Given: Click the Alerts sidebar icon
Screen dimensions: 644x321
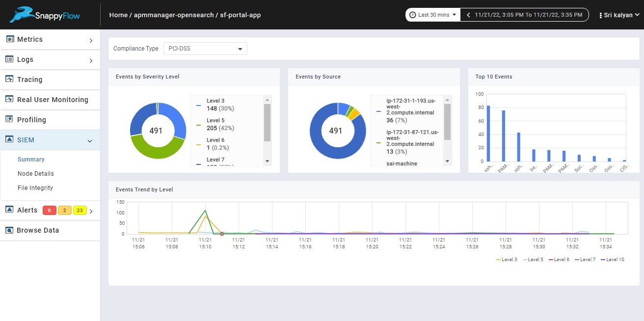Looking at the screenshot, I should point(9,210).
